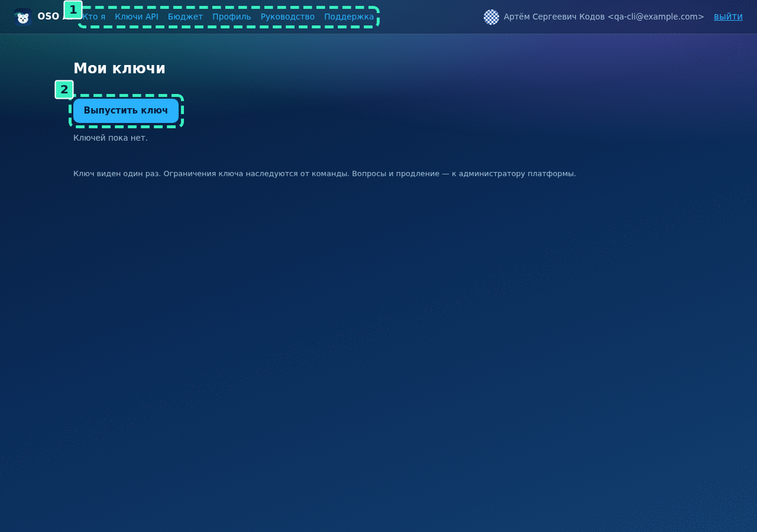This screenshot has width=757, height=532.
Task: Open the Бюджет navigation item
Action: click(185, 17)
